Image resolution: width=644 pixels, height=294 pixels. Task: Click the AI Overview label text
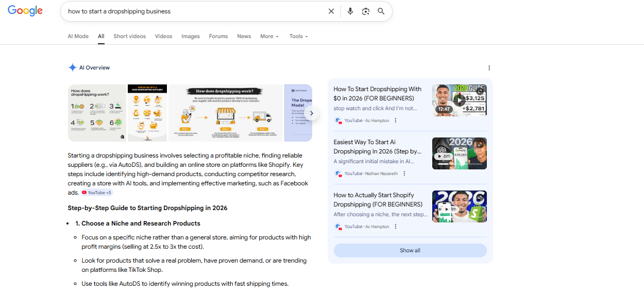[94, 67]
